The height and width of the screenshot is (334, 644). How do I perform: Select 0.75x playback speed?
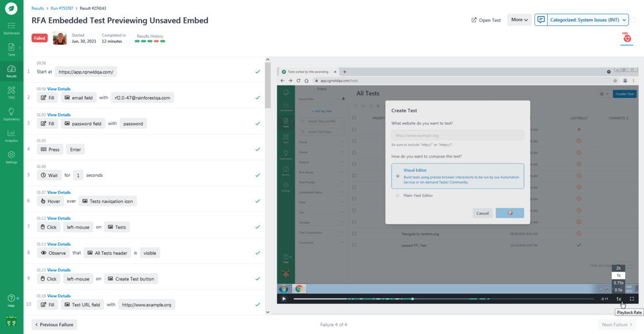tap(618, 283)
